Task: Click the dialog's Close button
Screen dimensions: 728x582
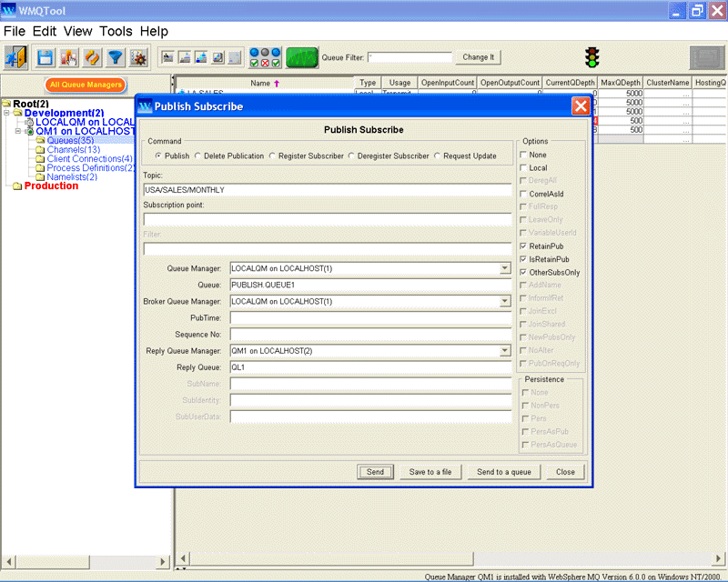Action: click(565, 472)
